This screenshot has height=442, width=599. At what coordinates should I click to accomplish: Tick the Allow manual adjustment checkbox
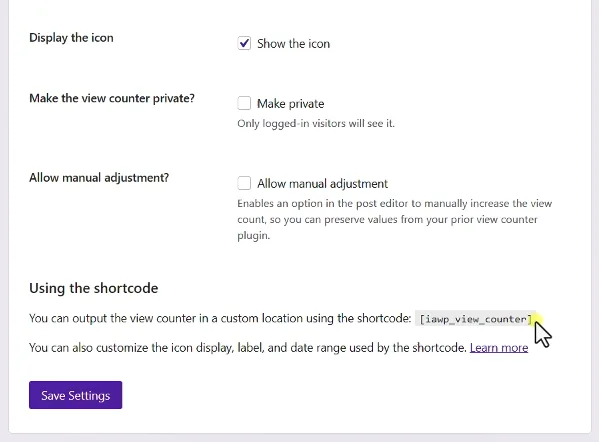coord(244,183)
